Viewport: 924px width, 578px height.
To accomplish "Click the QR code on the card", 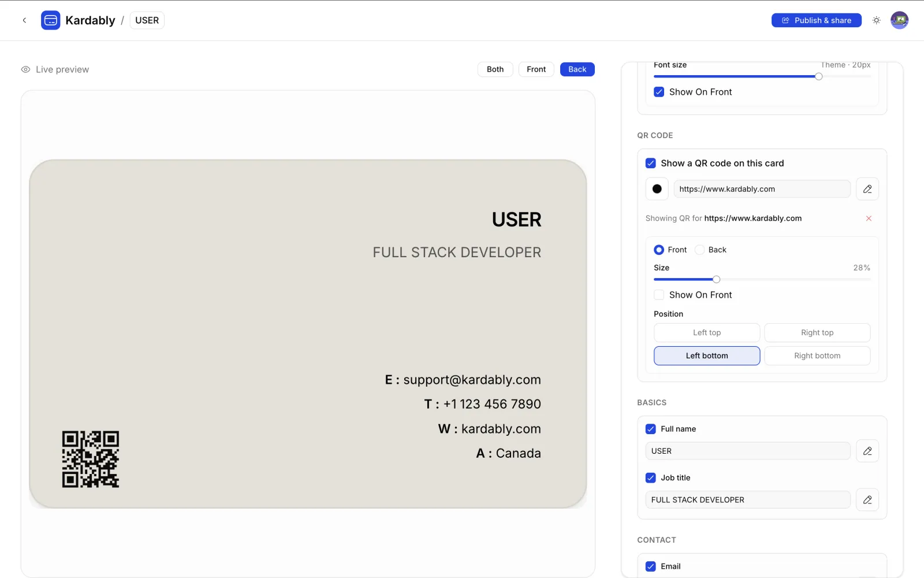I will (x=91, y=459).
